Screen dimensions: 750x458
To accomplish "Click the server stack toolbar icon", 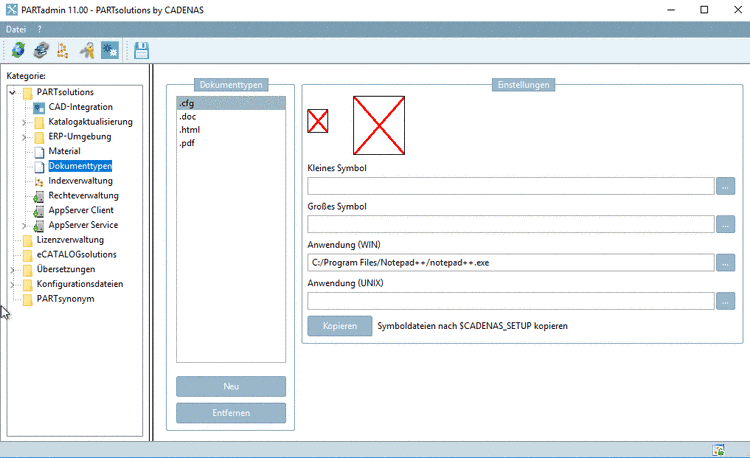I will 41,50.
